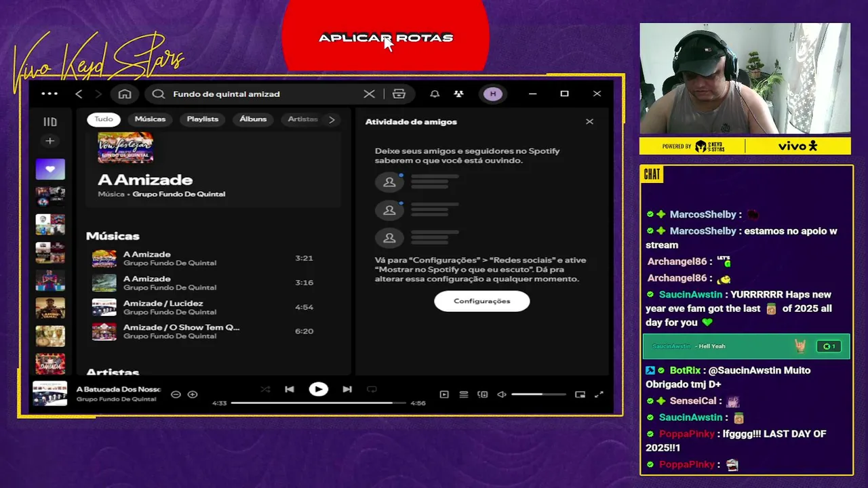Image resolution: width=868 pixels, height=488 pixels.
Task: Open the profile avatar H
Action: pyautogui.click(x=493, y=94)
